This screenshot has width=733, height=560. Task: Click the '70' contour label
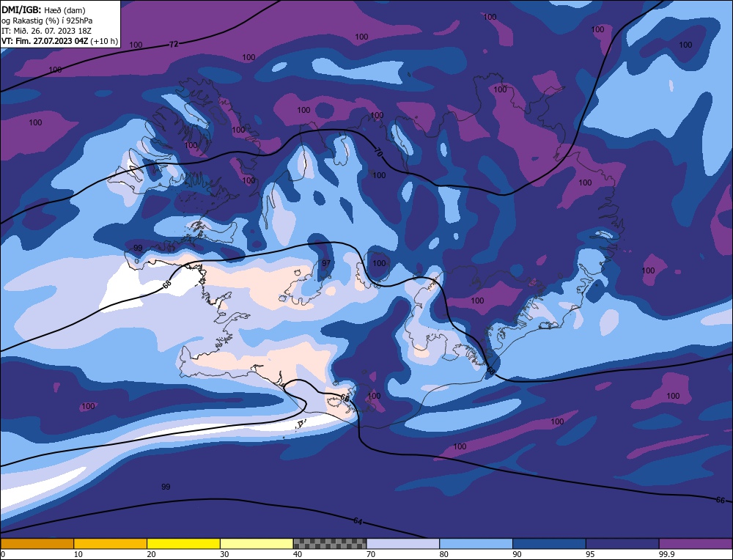[x=378, y=152]
